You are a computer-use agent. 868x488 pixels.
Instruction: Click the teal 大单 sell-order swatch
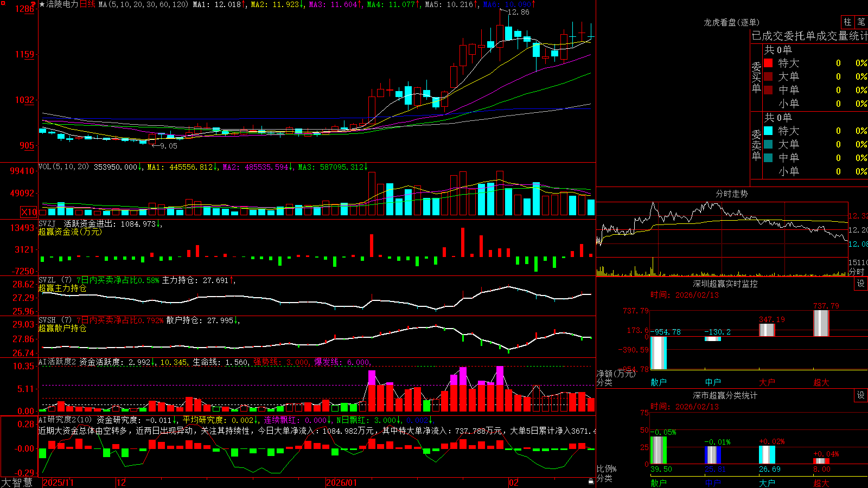pos(768,144)
